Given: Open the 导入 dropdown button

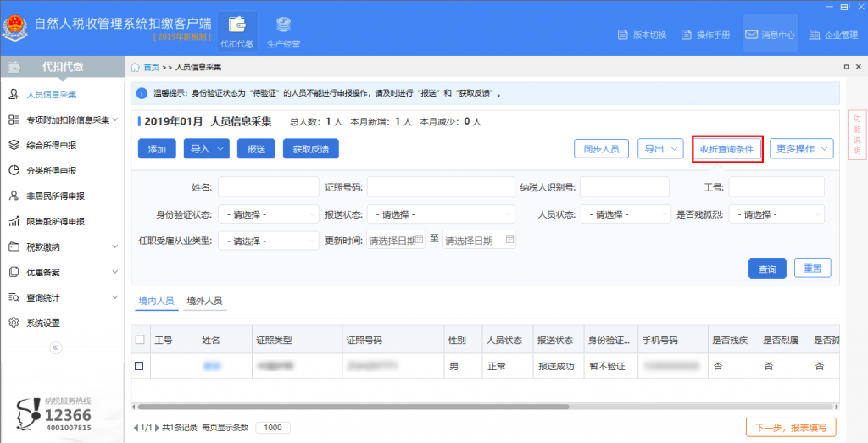Looking at the screenshot, I should [207, 149].
